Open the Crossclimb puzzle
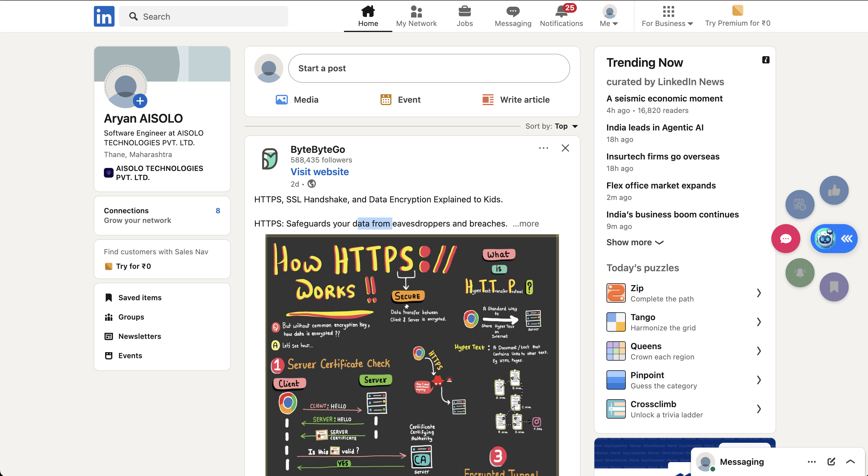This screenshot has width=868, height=476. 684,409
